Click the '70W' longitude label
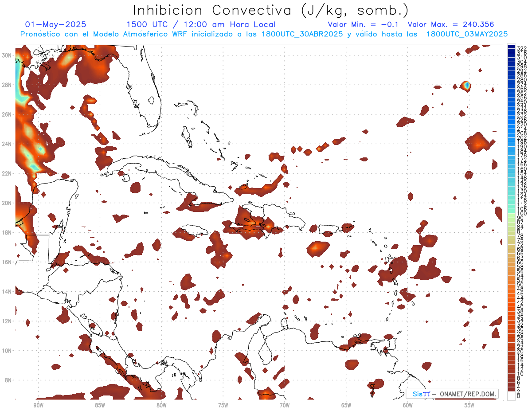This screenshot has width=532, height=411. (285, 405)
